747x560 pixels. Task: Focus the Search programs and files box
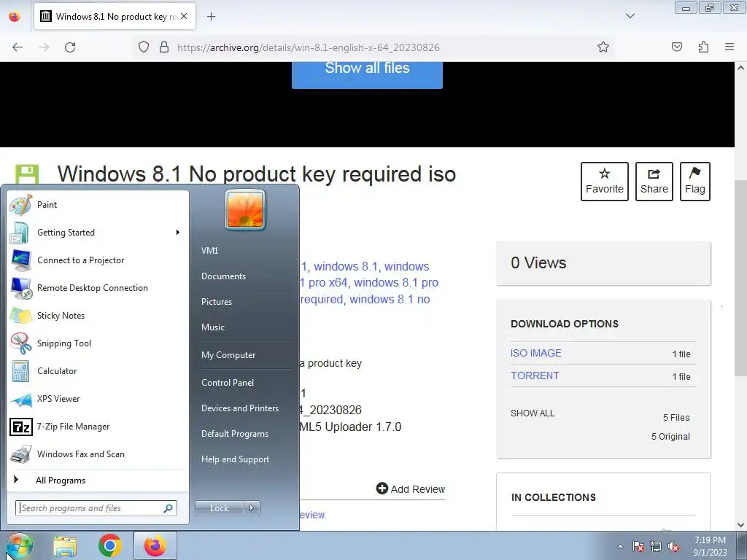click(x=96, y=508)
